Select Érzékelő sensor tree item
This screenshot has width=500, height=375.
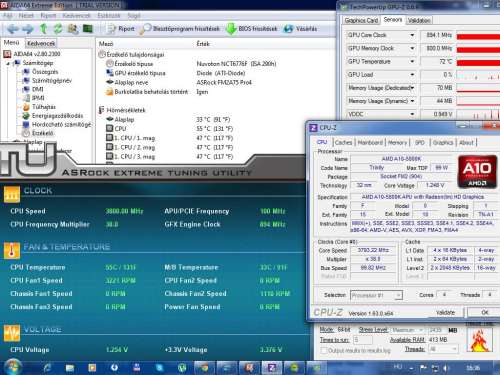click(38, 133)
